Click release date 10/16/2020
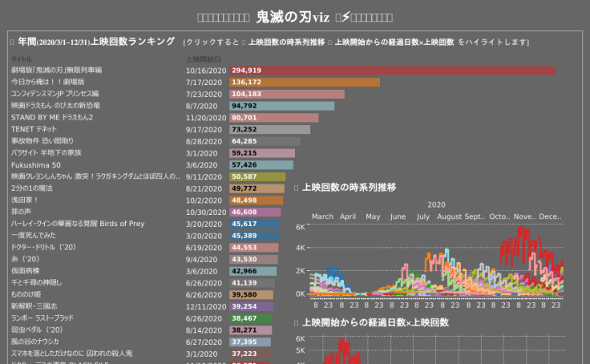The height and width of the screenshot is (364, 590). click(x=206, y=71)
